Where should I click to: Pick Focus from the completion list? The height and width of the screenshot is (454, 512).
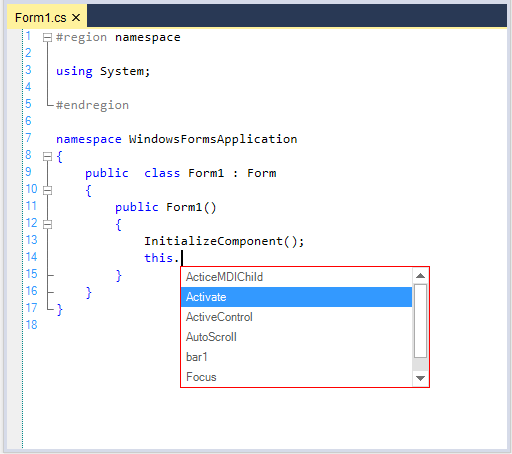[x=297, y=377]
